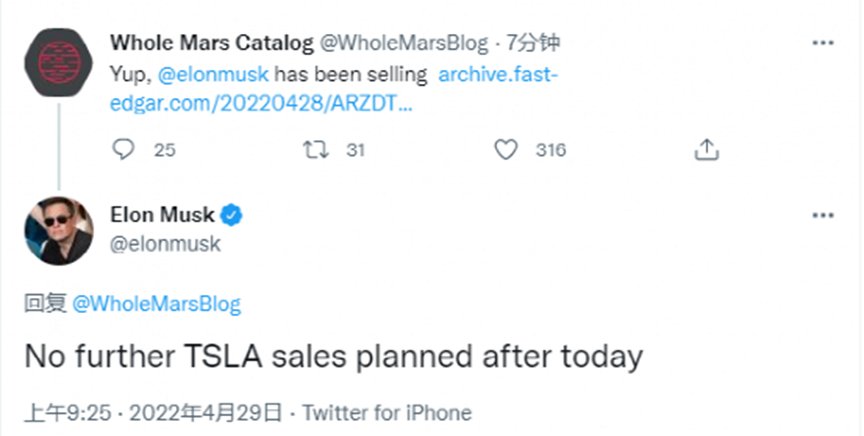Click Elon Musk's profile picture

pos(58,231)
